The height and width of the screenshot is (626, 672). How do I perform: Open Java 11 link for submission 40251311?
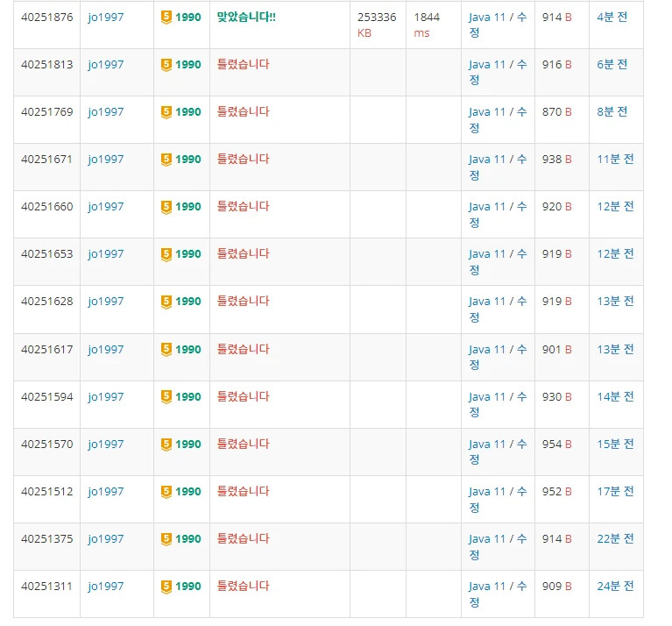pos(487,587)
